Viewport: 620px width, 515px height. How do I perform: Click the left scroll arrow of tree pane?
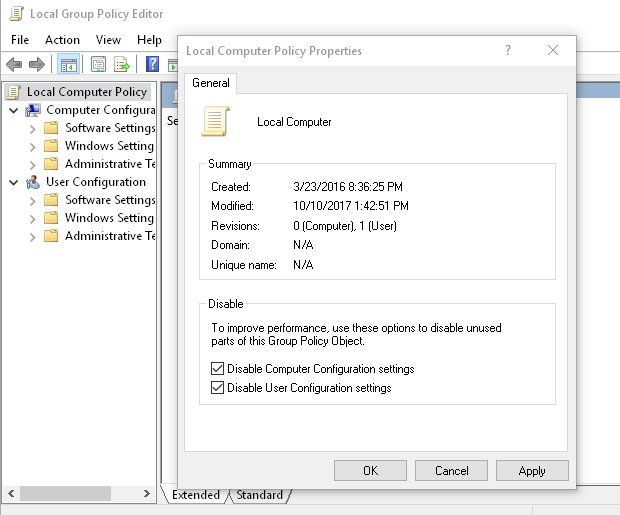[x=11, y=493]
